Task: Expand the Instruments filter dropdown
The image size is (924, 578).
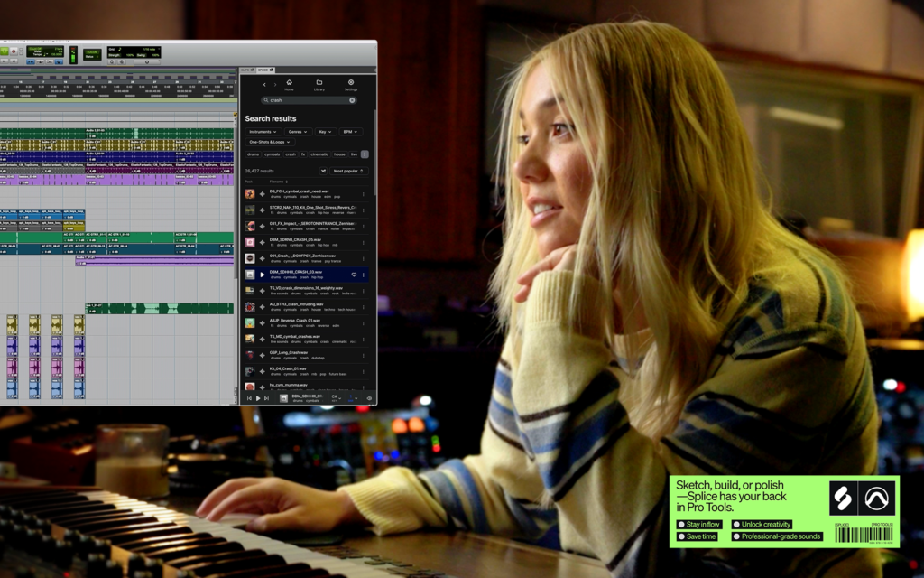Action: click(x=263, y=132)
